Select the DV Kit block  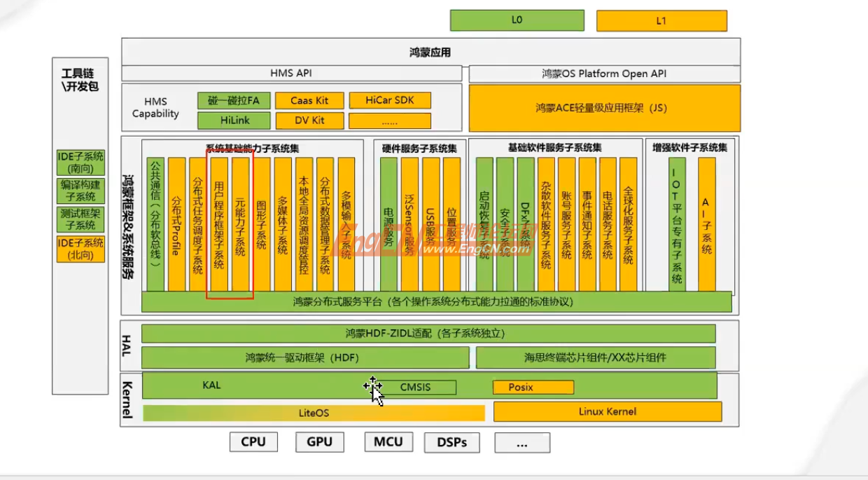(x=310, y=120)
